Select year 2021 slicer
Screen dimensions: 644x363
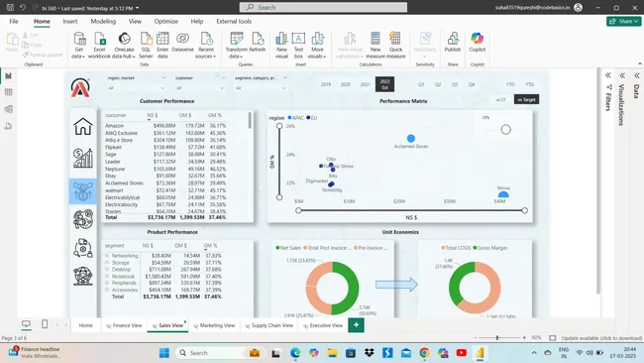click(x=366, y=84)
